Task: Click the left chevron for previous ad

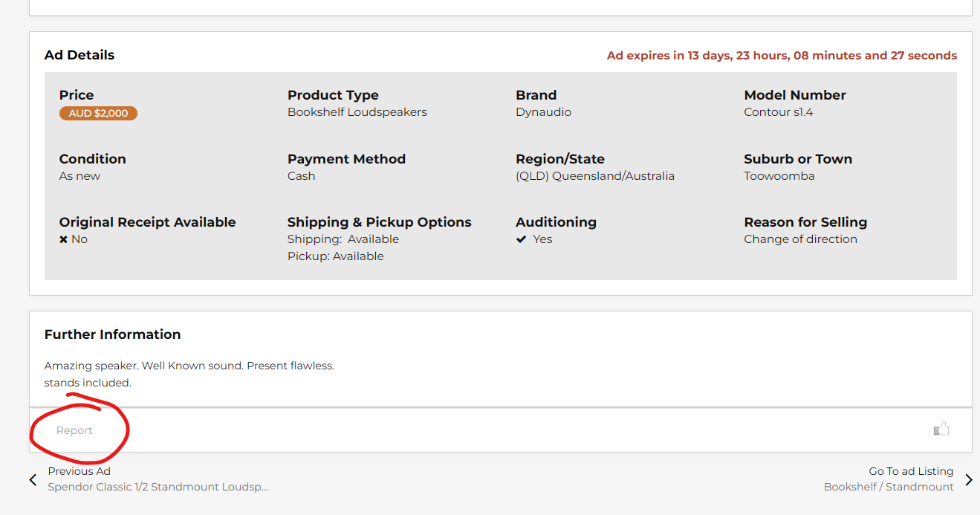Action: click(x=33, y=480)
